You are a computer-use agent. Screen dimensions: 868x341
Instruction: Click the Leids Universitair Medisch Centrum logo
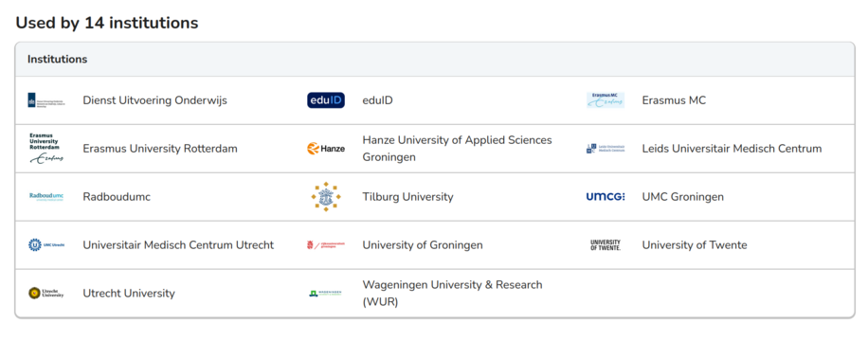[x=606, y=149]
